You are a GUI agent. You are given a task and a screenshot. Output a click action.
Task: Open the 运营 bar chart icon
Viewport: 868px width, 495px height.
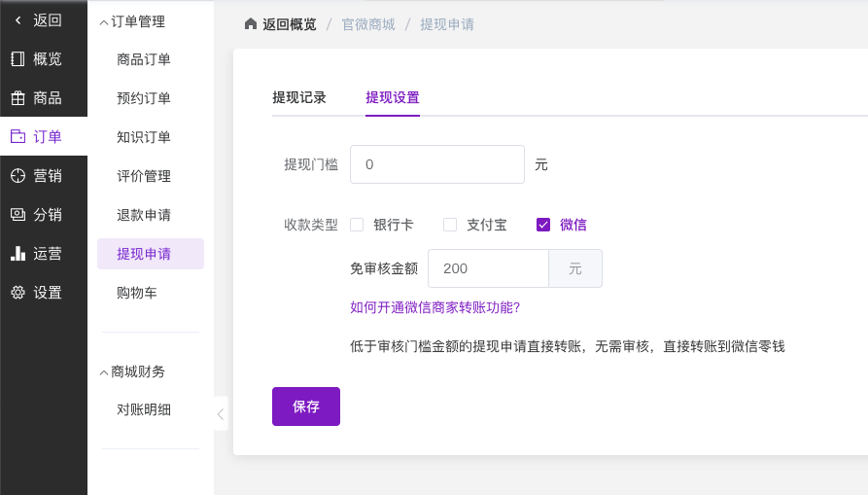point(17,254)
